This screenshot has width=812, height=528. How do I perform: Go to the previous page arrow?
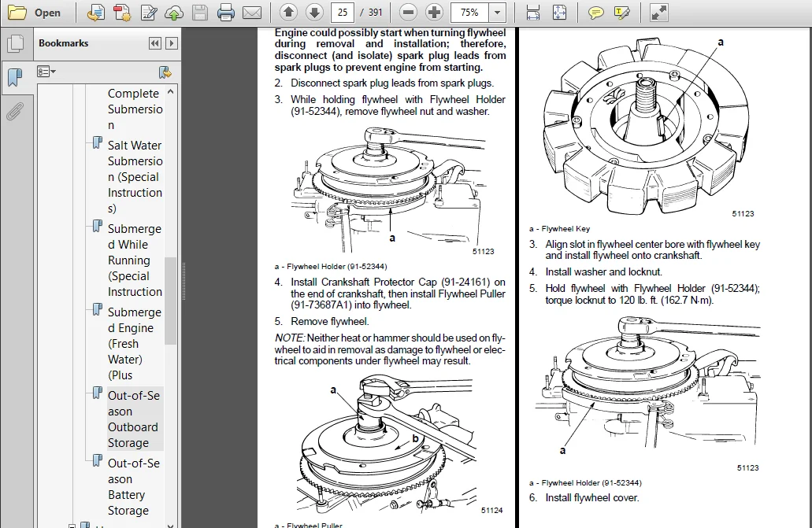[x=288, y=13]
